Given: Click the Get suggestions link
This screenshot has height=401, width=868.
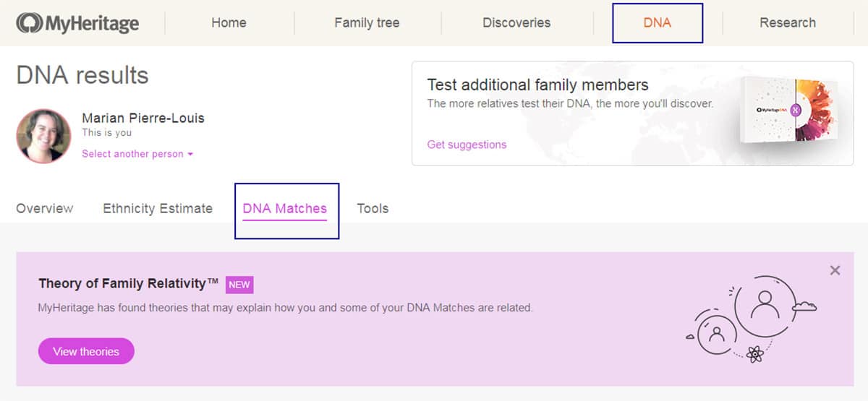Looking at the screenshot, I should click(x=467, y=145).
